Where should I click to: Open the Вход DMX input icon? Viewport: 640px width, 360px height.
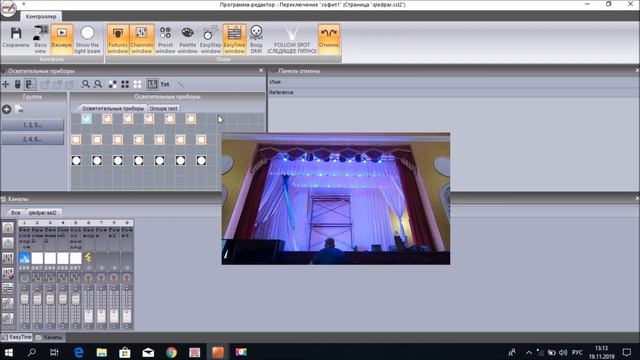click(256, 39)
